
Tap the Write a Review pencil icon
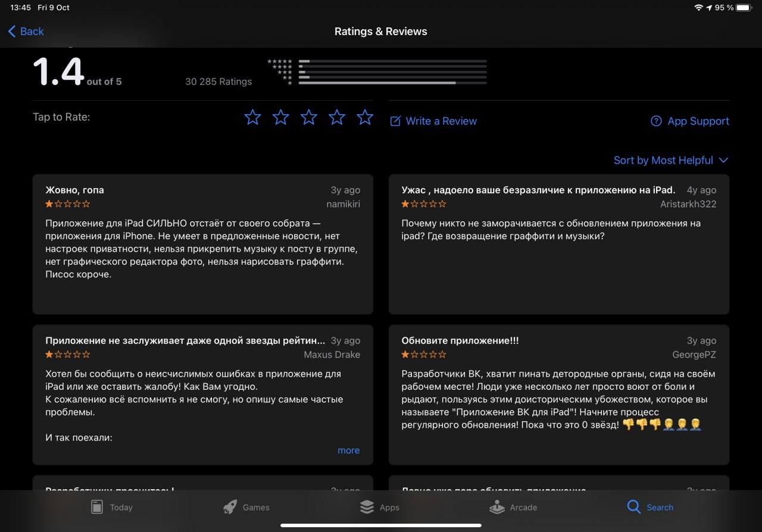395,121
